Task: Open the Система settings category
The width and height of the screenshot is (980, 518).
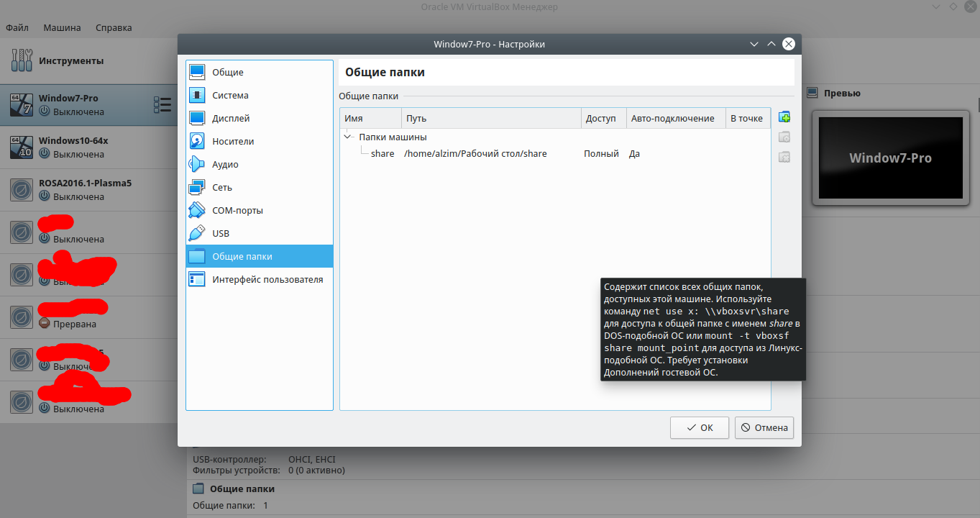Action: tap(260, 95)
